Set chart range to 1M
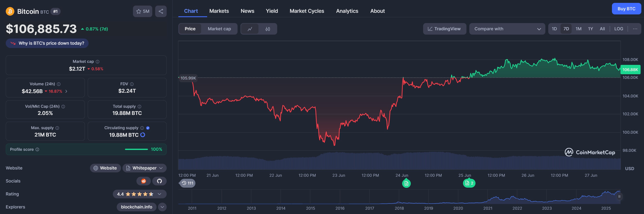The height and width of the screenshot is (214, 644). point(578,29)
